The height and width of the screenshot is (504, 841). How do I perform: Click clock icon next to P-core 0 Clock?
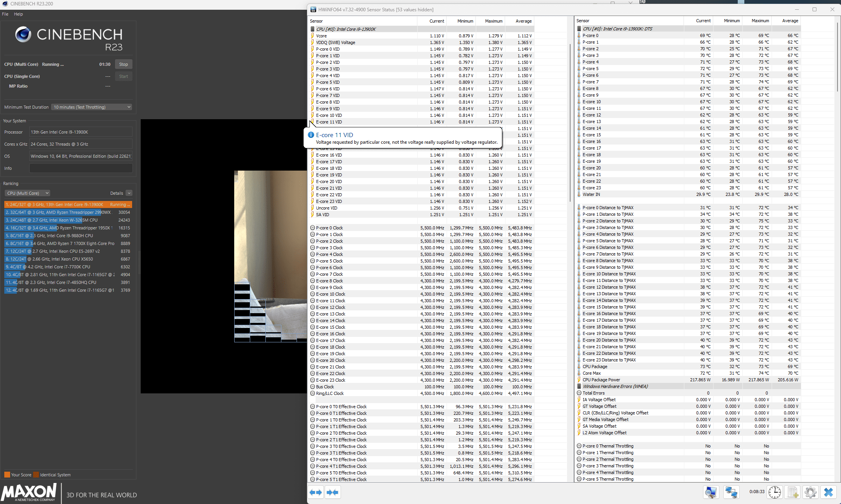coord(312,228)
